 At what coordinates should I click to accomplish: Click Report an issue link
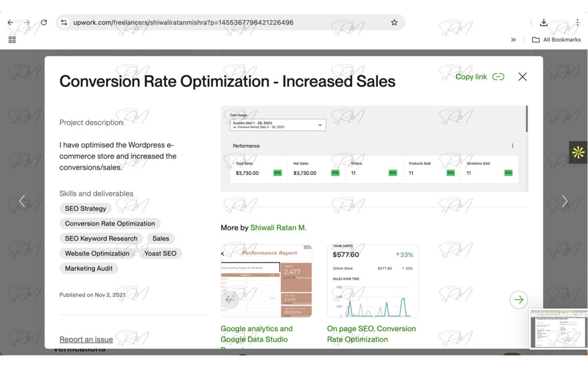(86, 339)
